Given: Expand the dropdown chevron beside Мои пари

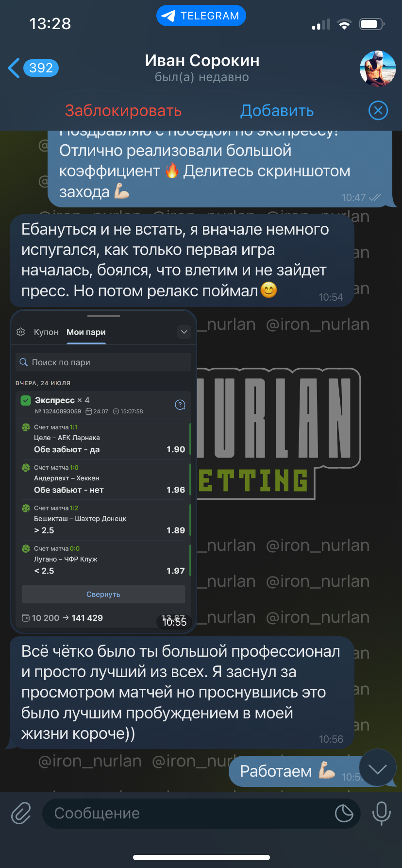Looking at the screenshot, I should click(184, 332).
